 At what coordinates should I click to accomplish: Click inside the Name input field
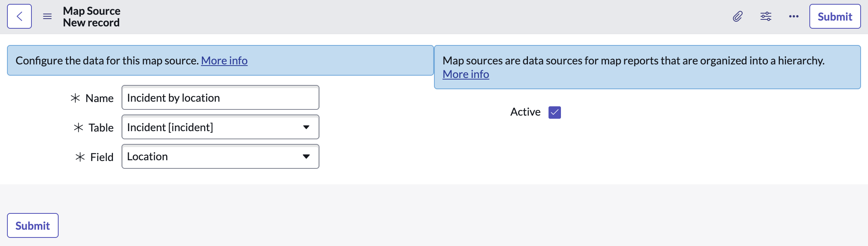[x=220, y=98]
